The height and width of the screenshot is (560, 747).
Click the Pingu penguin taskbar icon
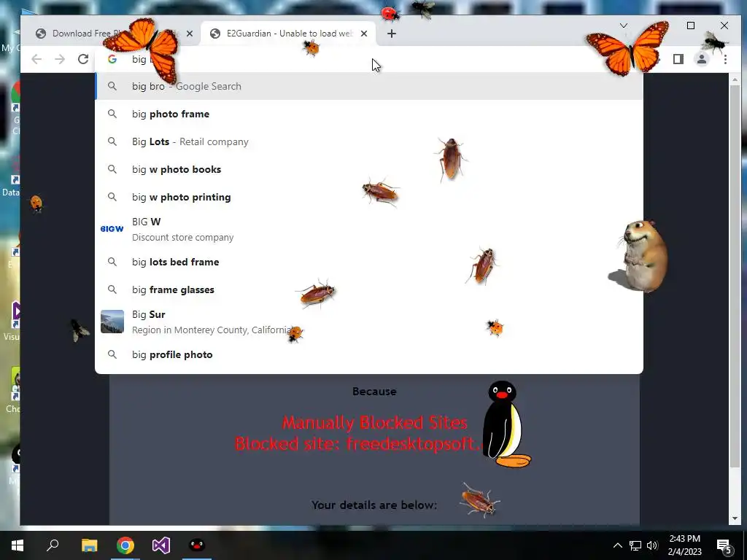coord(197,545)
